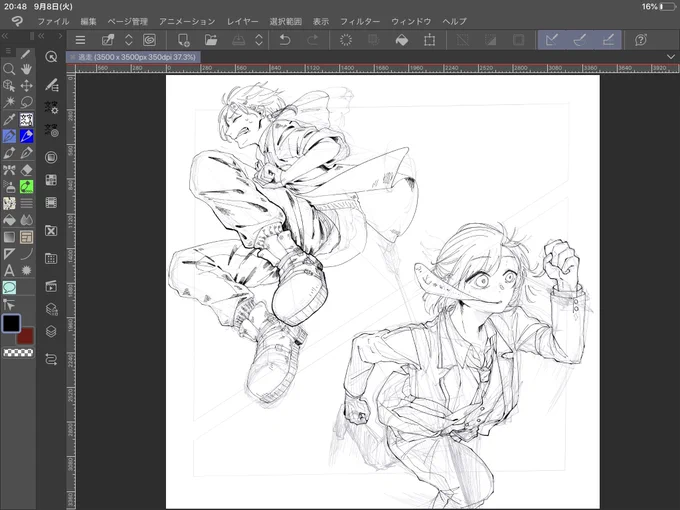This screenshot has width=680, height=510.
Task: Open the Layer stack palette icon
Action: click(51, 331)
